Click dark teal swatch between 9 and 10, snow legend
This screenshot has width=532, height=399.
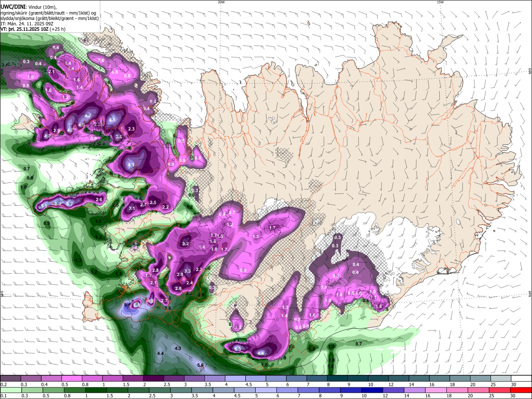[358, 379]
